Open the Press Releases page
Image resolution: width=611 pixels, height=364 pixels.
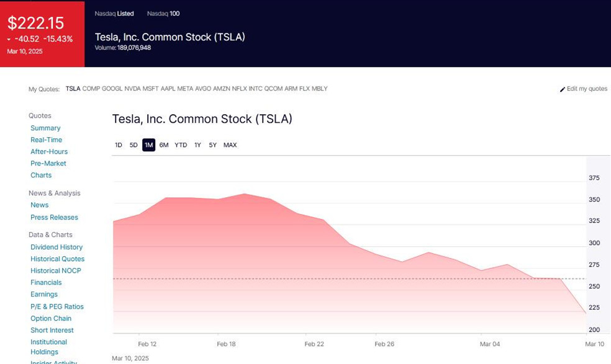pos(54,218)
